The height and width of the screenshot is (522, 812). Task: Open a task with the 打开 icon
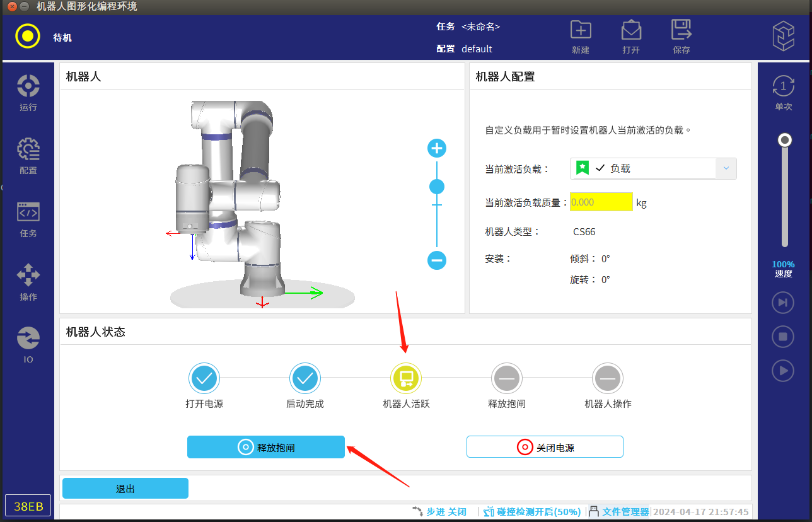click(630, 37)
